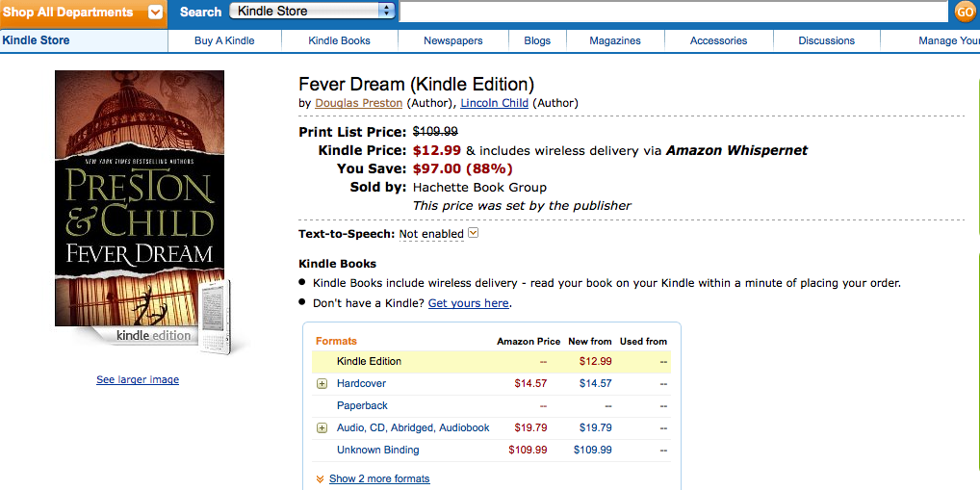Click Show 2 more formats chevron
Screen dimensions: 980x490
click(x=320, y=478)
